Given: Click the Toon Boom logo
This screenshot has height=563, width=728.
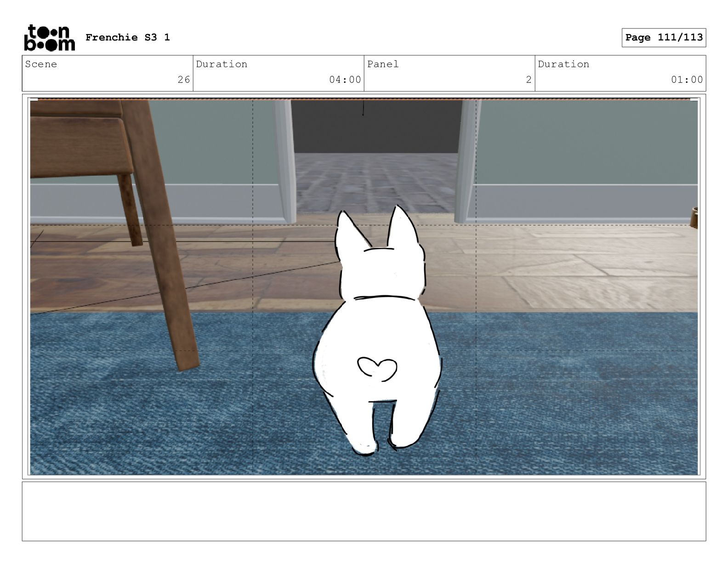Looking at the screenshot, I should tap(49, 37).
